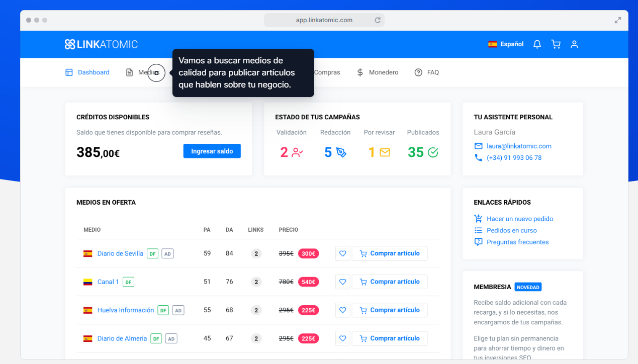Open the Dashboard tab
This screenshot has height=364, width=638.
point(87,72)
